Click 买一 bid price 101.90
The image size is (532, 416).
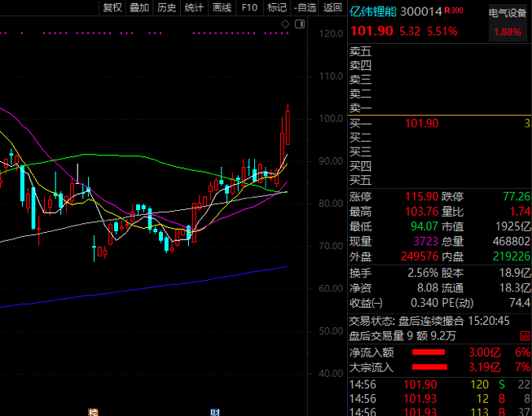click(x=422, y=124)
